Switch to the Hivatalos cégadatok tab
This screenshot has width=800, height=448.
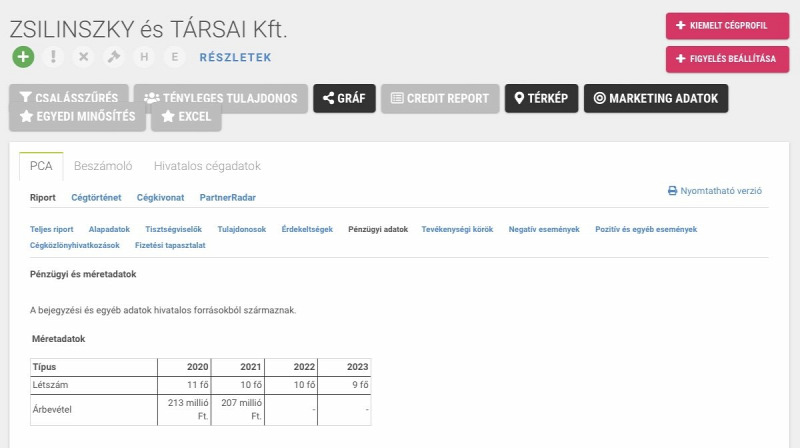pos(207,166)
